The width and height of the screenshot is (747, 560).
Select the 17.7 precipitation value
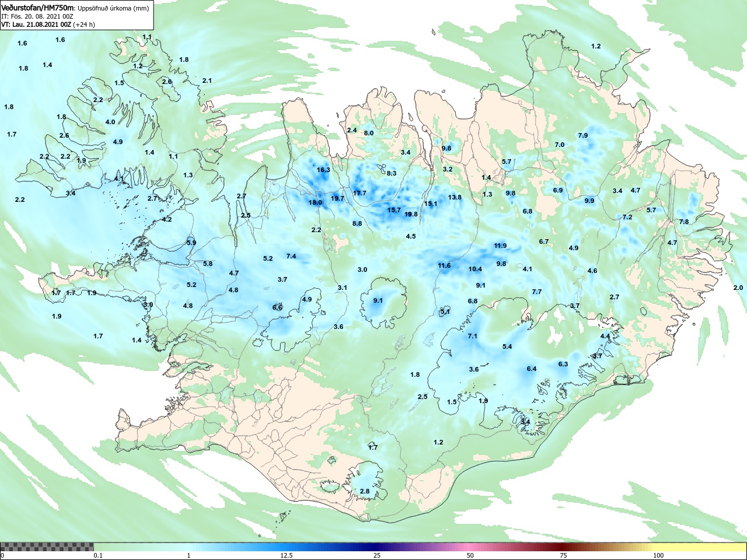(359, 193)
